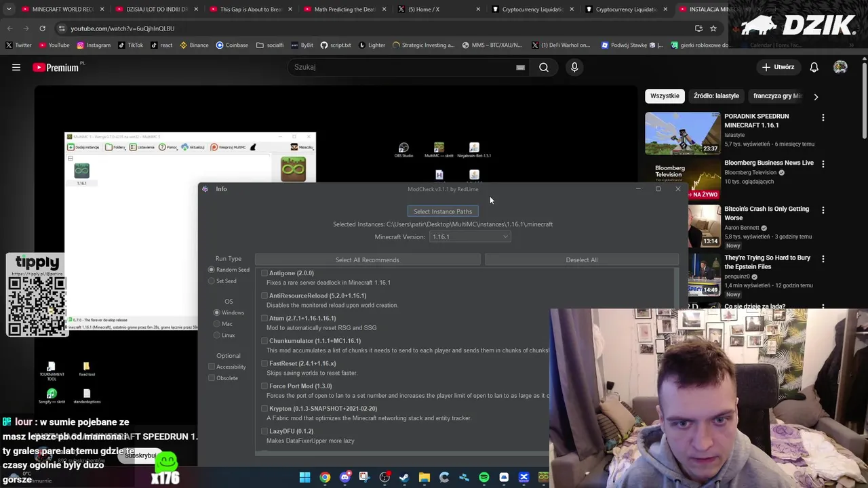Check the FastReset (2.4.1+1.16.x) mod

[x=264, y=363]
